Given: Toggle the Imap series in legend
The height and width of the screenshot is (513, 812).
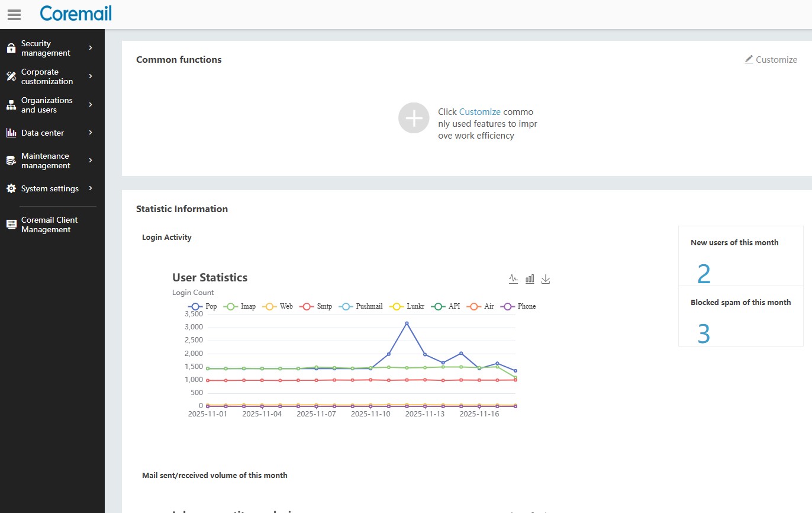Looking at the screenshot, I should (x=240, y=306).
